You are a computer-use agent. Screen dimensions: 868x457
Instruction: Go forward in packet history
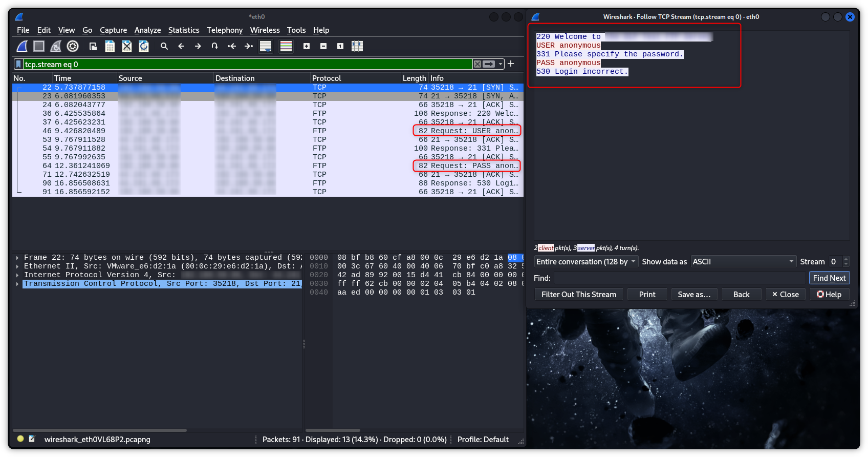pos(198,46)
